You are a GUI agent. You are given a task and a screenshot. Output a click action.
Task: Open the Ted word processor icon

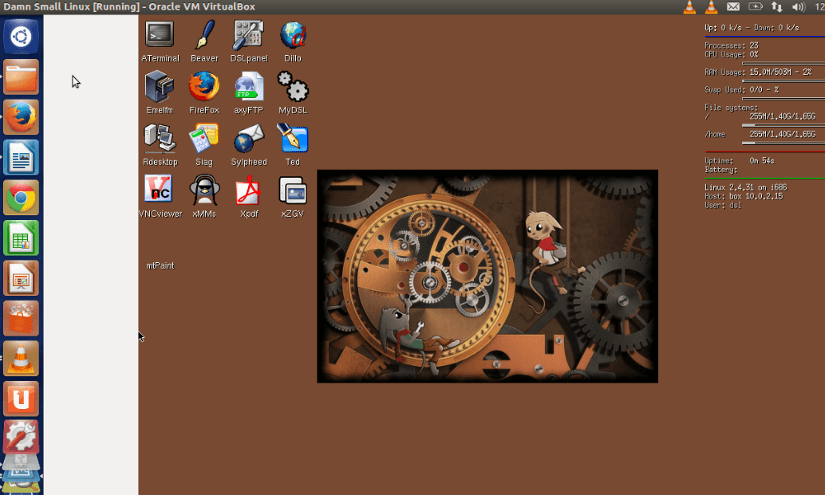click(293, 138)
